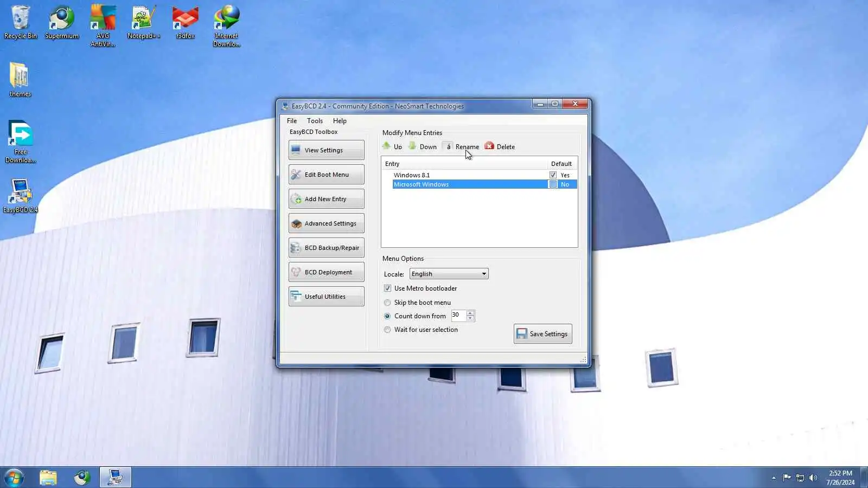Click the EasyBCD title bar icon
868x488 pixels.
click(285, 106)
